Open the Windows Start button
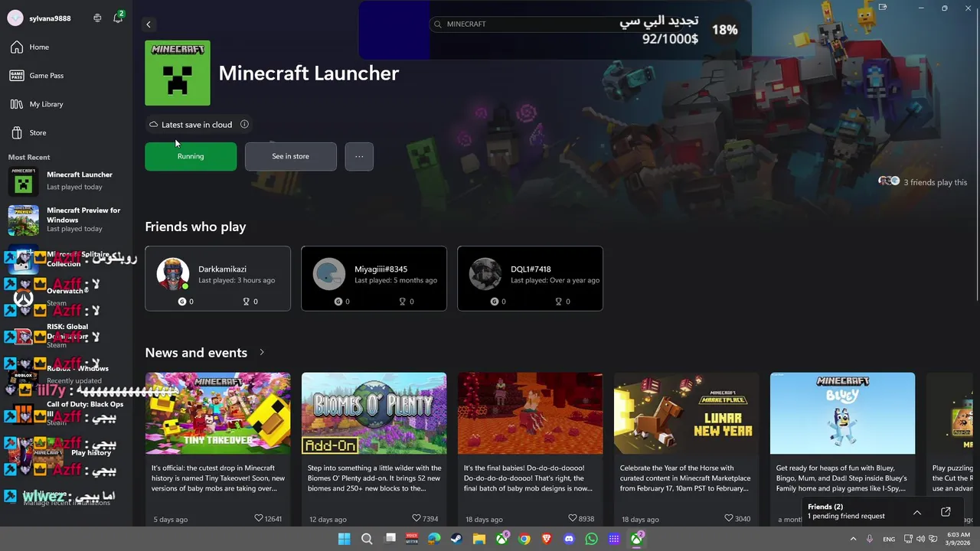This screenshot has height=551, width=980. pyautogui.click(x=344, y=539)
